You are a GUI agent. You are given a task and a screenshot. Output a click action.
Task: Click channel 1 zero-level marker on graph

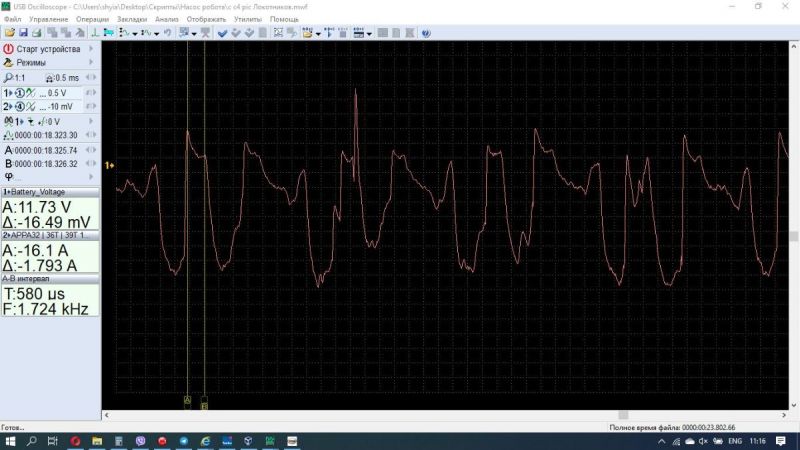(x=109, y=164)
